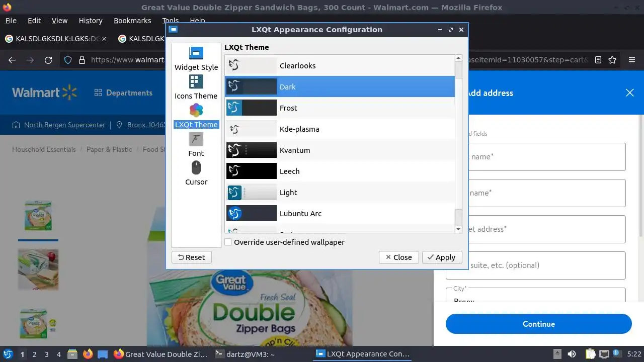
Task: Click the Frost theme preview thumbnail
Action: click(252, 108)
